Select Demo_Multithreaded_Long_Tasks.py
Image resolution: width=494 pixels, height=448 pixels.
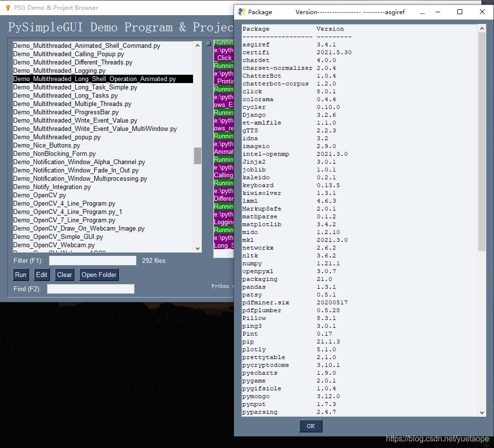pos(103,95)
